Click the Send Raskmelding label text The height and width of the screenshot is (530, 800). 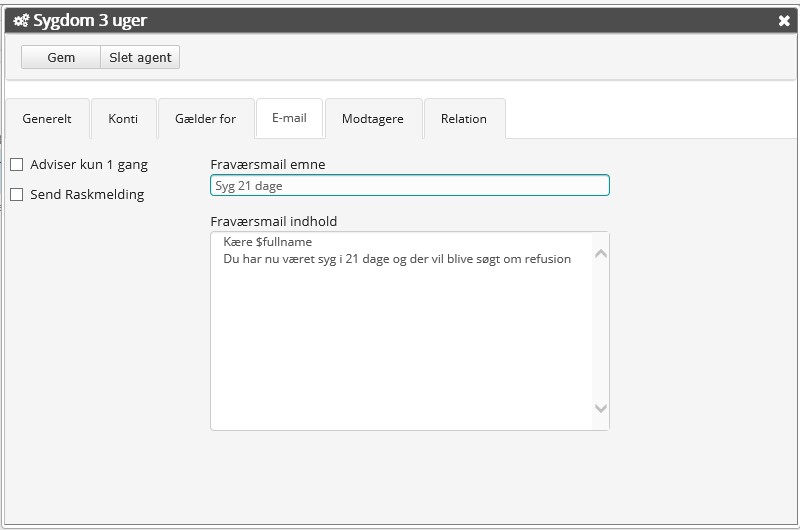pyautogui.click(x=87, y=195)
